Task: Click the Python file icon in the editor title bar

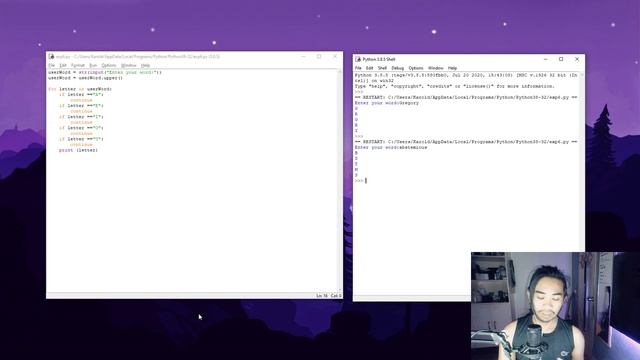Action: click(51, 56)
